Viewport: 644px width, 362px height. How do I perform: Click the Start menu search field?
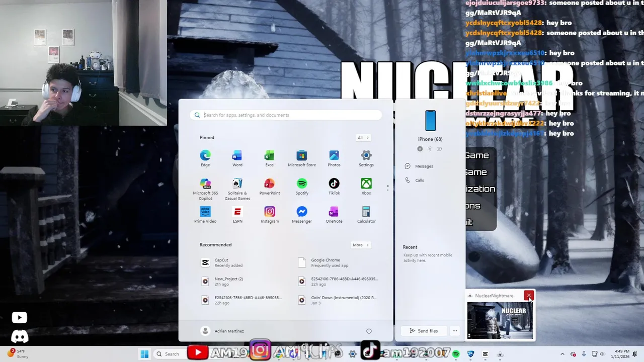pyautogui.click(x=286, y=115)
